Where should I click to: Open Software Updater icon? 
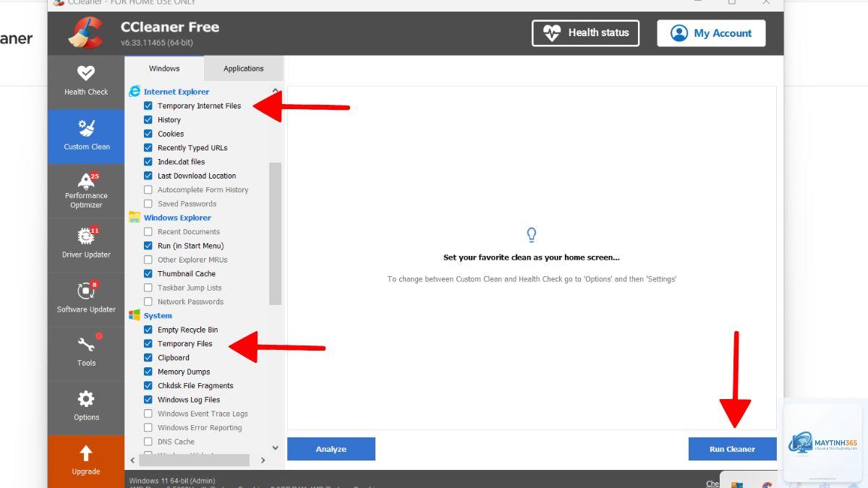click(86, 290)
